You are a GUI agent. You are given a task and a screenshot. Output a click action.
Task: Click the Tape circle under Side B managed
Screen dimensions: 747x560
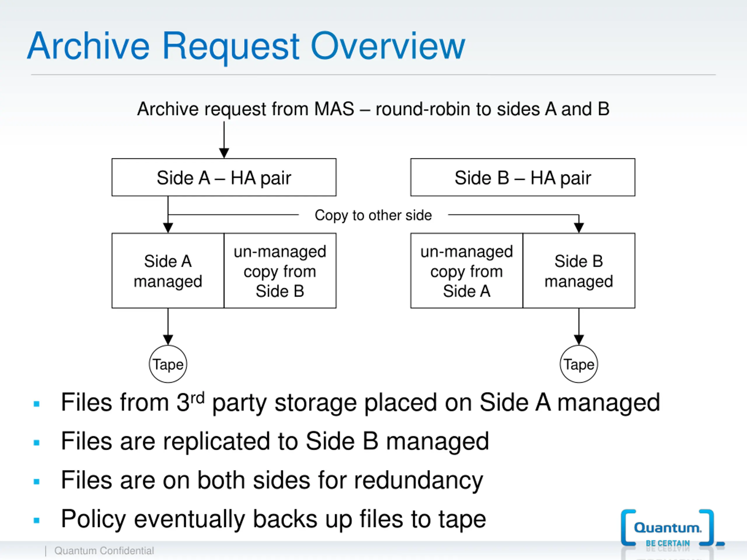pyautogui.click(x=579, y=364)
